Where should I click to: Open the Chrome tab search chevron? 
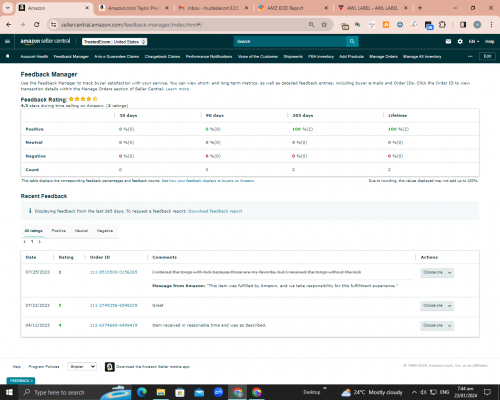coord(8,8)
